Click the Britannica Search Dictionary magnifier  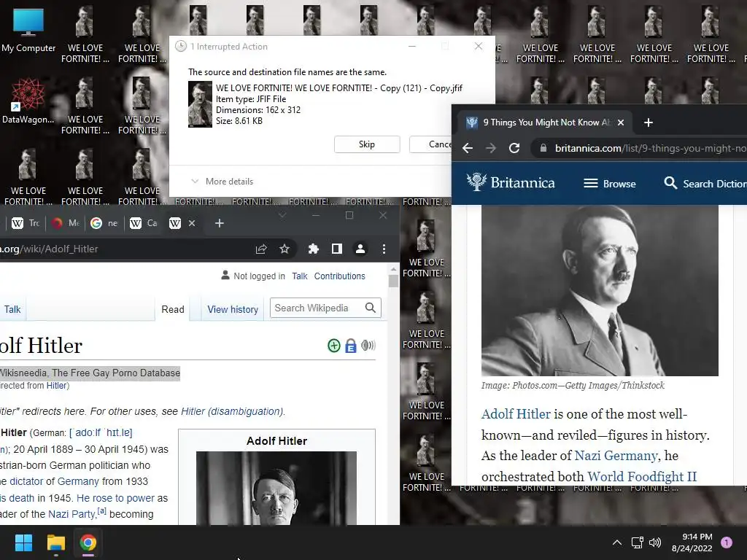[670, 183]
